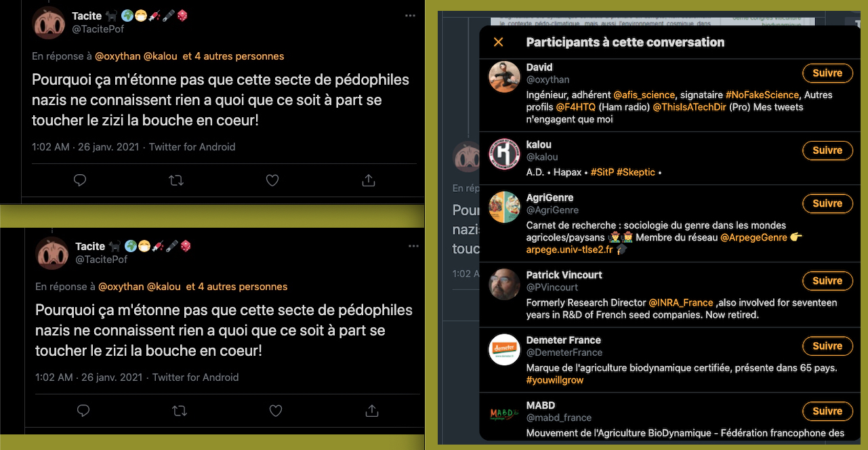Open the arpege.univ-tlse2.fr link
Image resolution: width=868 pixels, height=450 pixels.
point(569,249)
